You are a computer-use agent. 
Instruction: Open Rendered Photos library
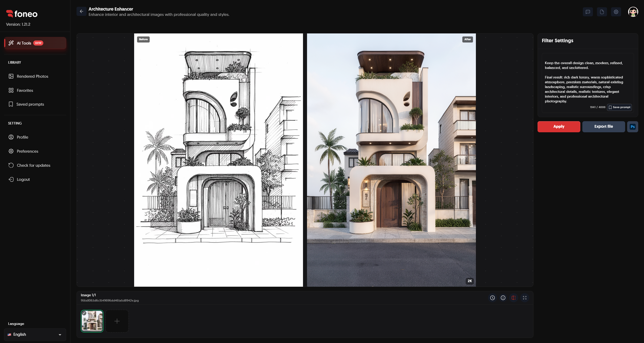tap(35, 76)
